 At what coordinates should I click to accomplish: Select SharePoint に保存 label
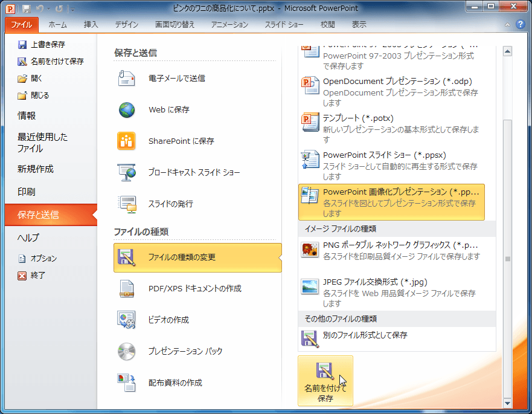click(181, 141)
